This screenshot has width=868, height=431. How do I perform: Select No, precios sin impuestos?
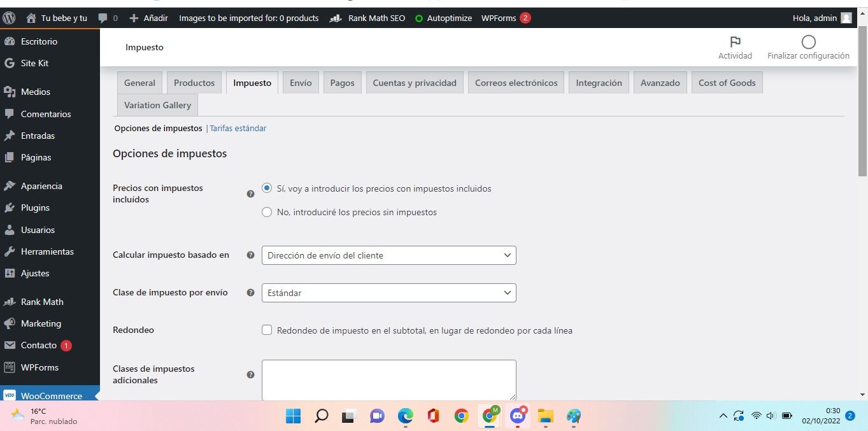267,212
